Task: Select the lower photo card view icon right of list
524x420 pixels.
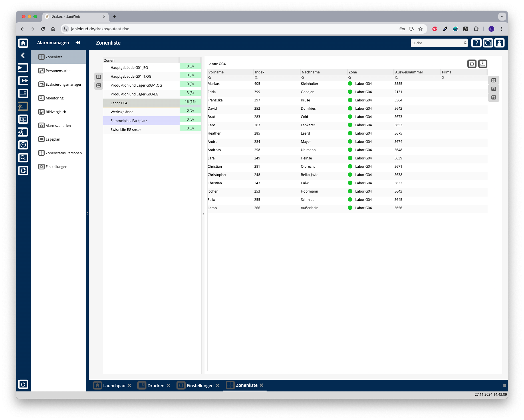Action: 494,97
